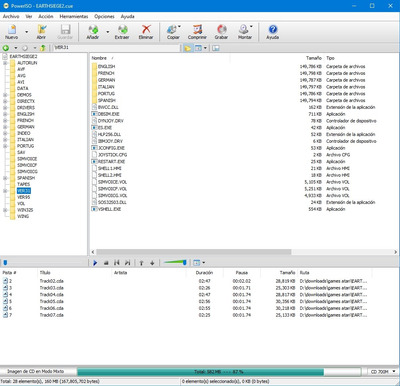The height and width of the screenshot is (386, 400).
Task: Select Track05.cda in track list
Action: point(51,301)
